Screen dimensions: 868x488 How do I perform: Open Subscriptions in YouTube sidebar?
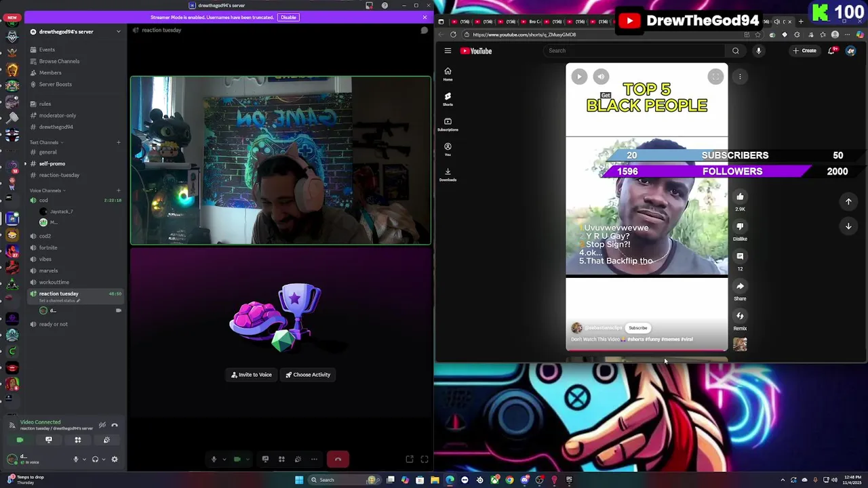(x=448, y=124)
